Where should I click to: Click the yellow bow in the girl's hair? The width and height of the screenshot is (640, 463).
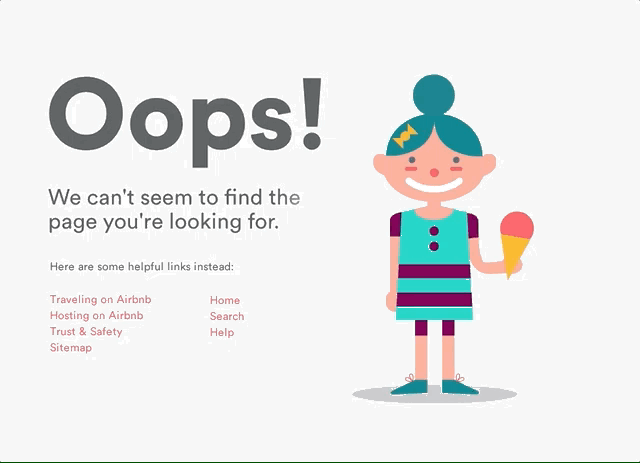(x=404, y=136)
